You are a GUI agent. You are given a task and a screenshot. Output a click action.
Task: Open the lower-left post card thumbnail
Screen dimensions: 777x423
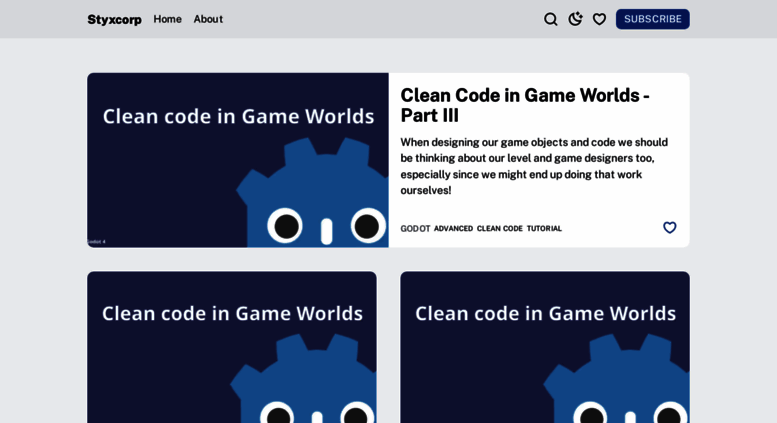tap(232, 347)
